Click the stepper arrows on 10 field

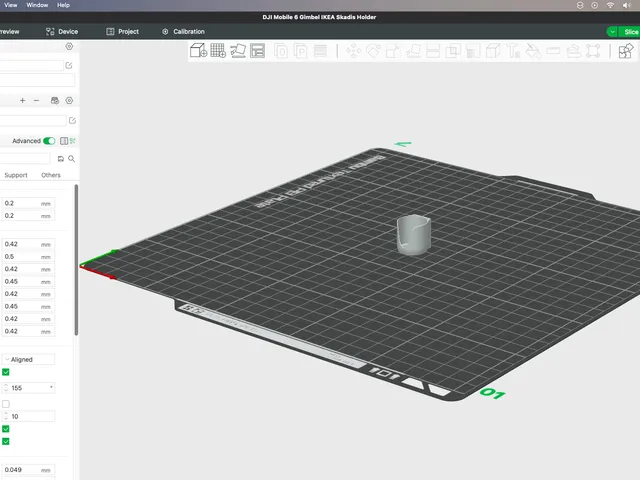(x=6, y=416)
